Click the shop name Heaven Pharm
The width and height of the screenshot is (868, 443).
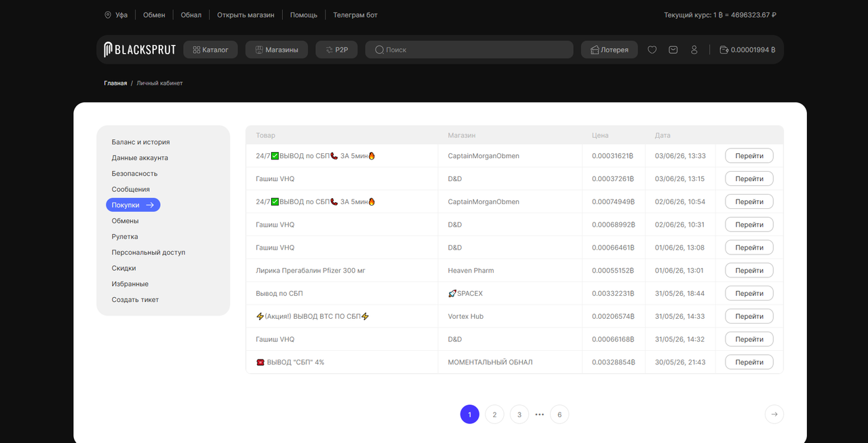coord(471,271)
